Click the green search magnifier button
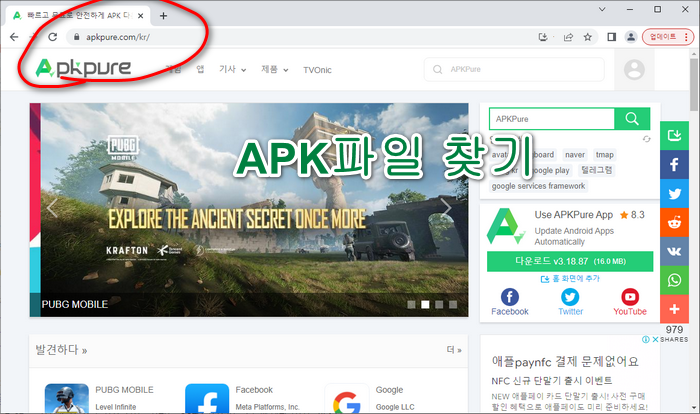 pos(632,119)
